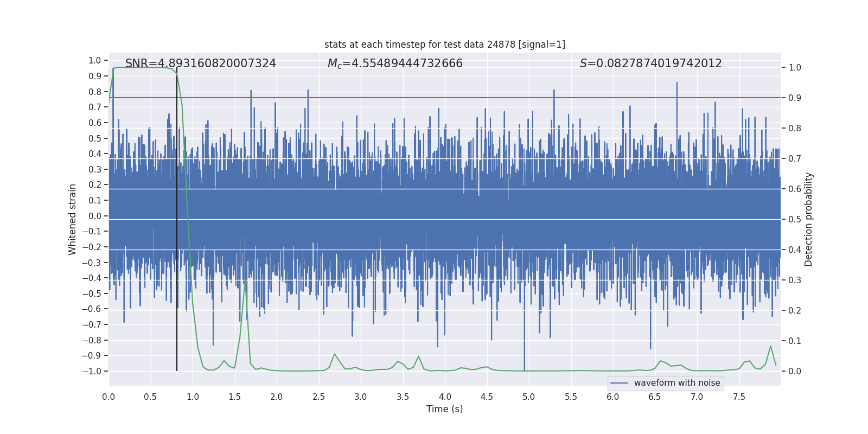The height and width of the screenshot is (434, 868).
Task: Click the right axis tick label 0.5
Action: point(795,220)
